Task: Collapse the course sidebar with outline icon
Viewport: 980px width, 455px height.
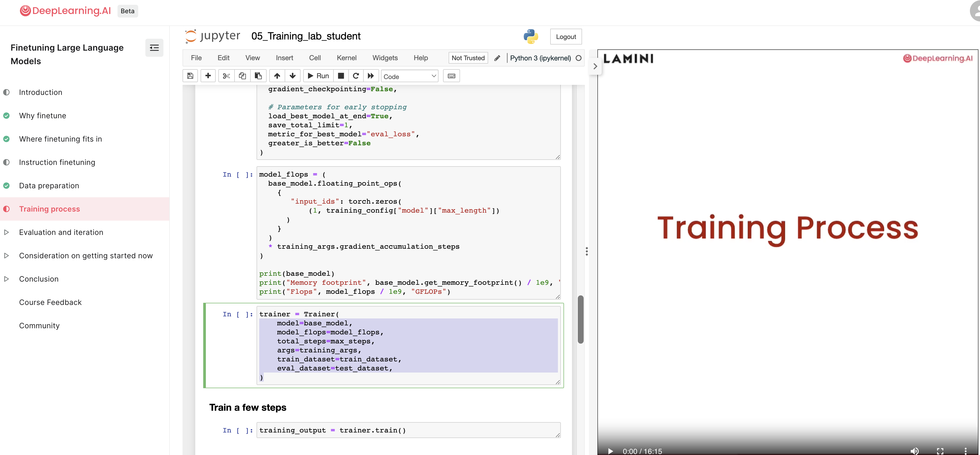Action: [154, 47]
